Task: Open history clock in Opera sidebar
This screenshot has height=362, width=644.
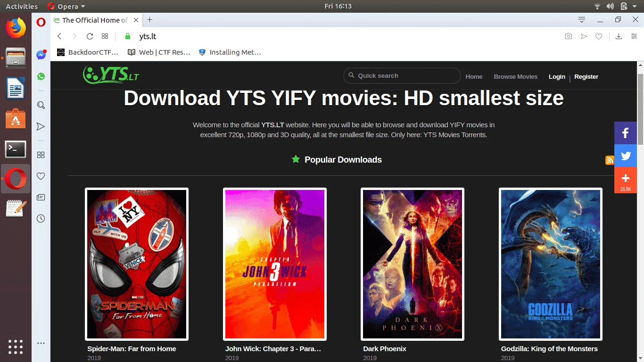Action: point(41,218)
